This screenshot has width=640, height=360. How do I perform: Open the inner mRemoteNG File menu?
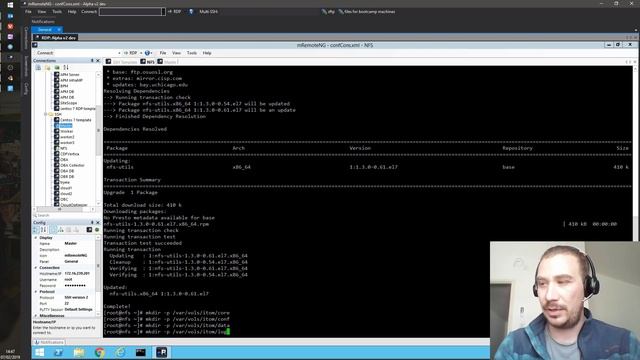pyautogui.click(x=162, y=53)
